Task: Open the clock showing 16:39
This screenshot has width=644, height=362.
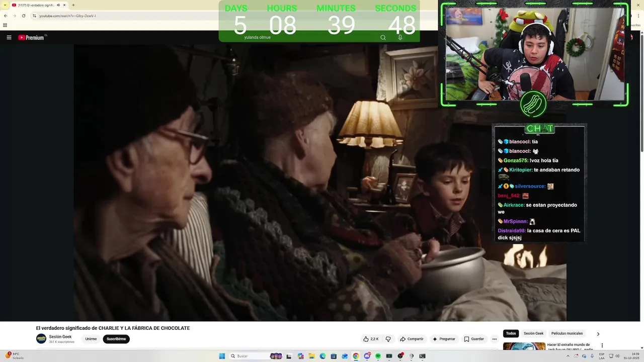Action: [x=631, y=356]
